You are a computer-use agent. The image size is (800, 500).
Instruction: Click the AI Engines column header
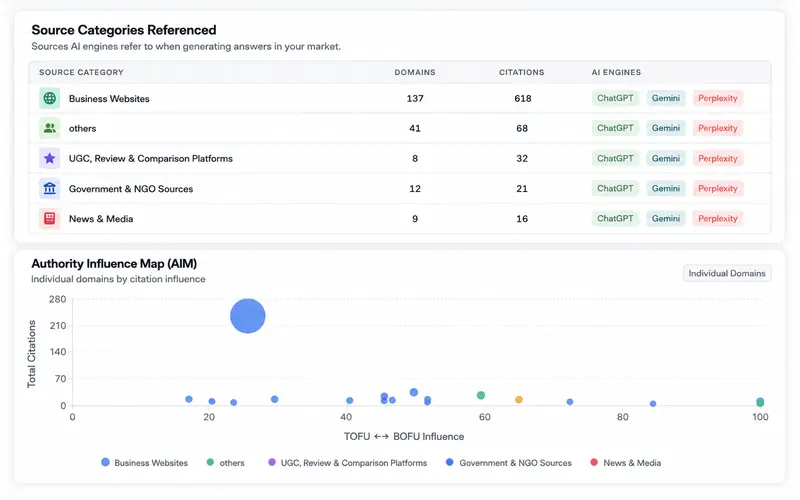click(616, 72)
